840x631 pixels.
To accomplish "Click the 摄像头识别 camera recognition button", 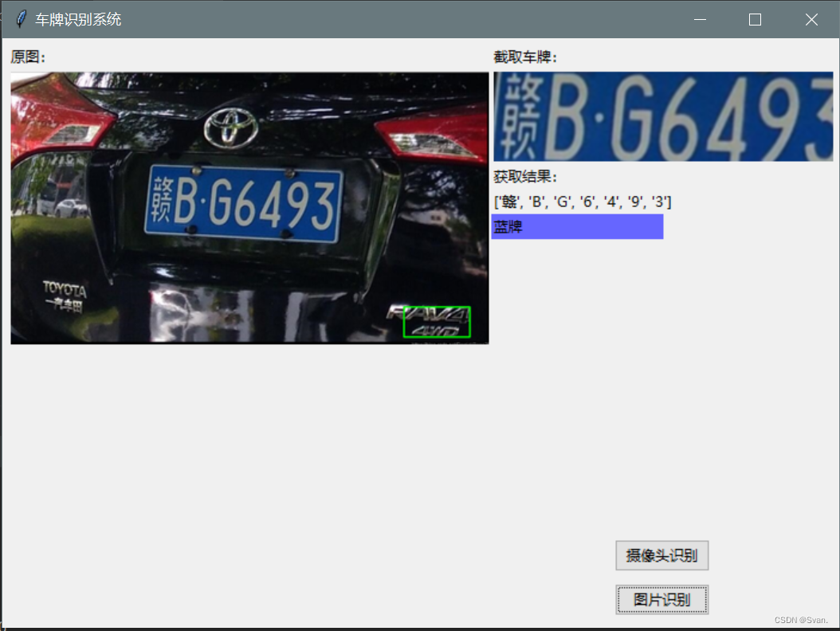I will tap(661, 555).
